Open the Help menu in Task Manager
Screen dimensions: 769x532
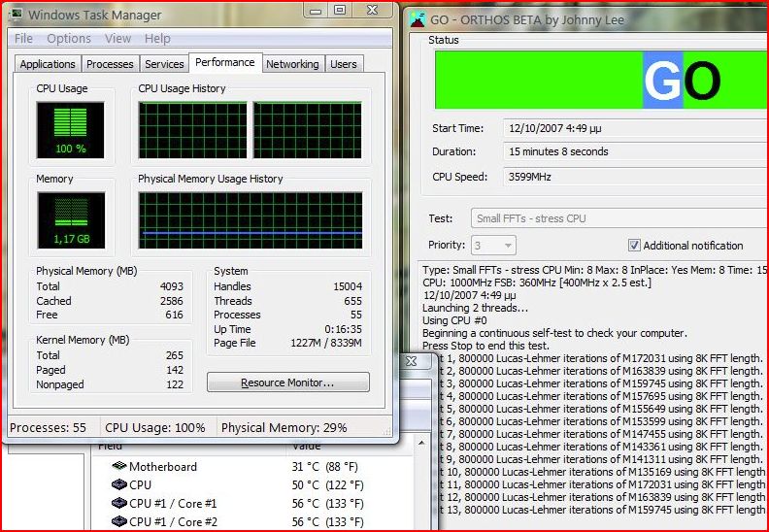pos(157,38)
